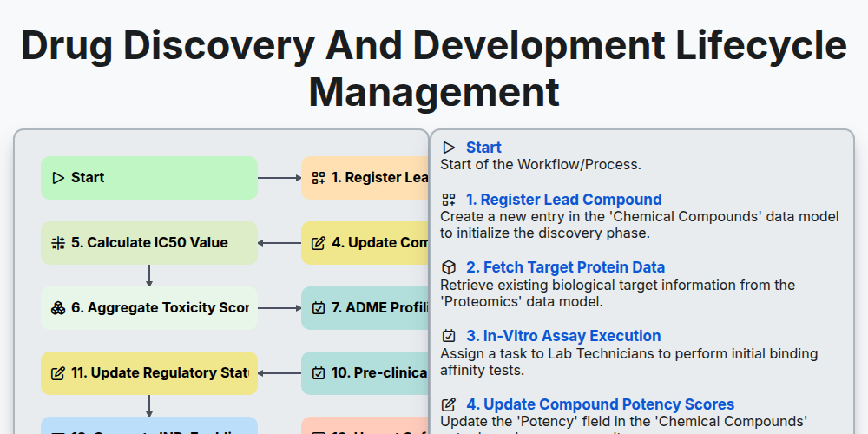The width and height of the screenshot is (868, 434).
Task: Click the play icon in the Start node
Action: tap(58, 178)
